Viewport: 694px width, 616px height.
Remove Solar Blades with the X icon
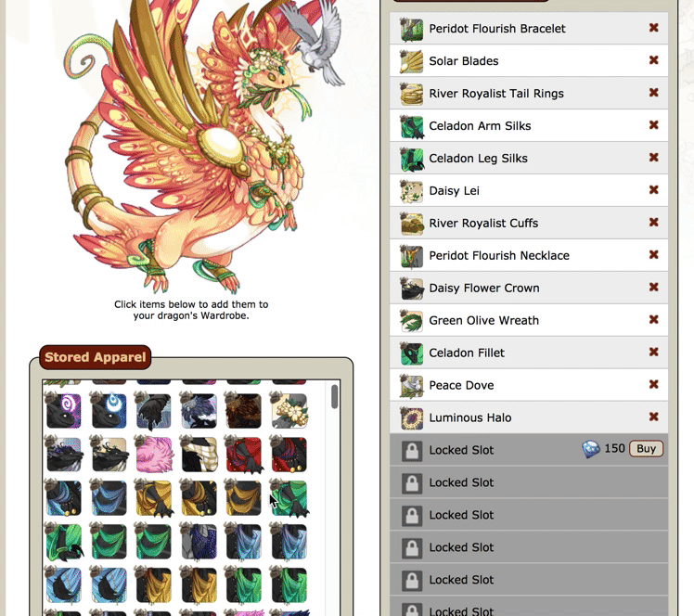(654, 60)
